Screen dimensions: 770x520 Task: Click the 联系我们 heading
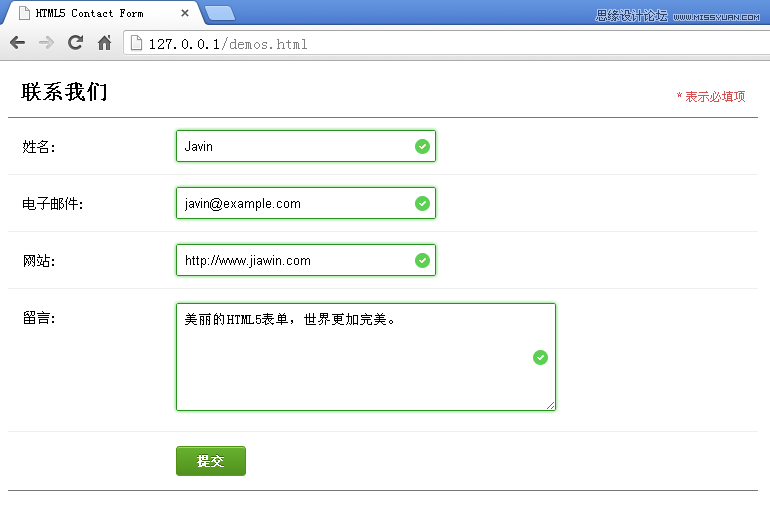click(64, 92)
